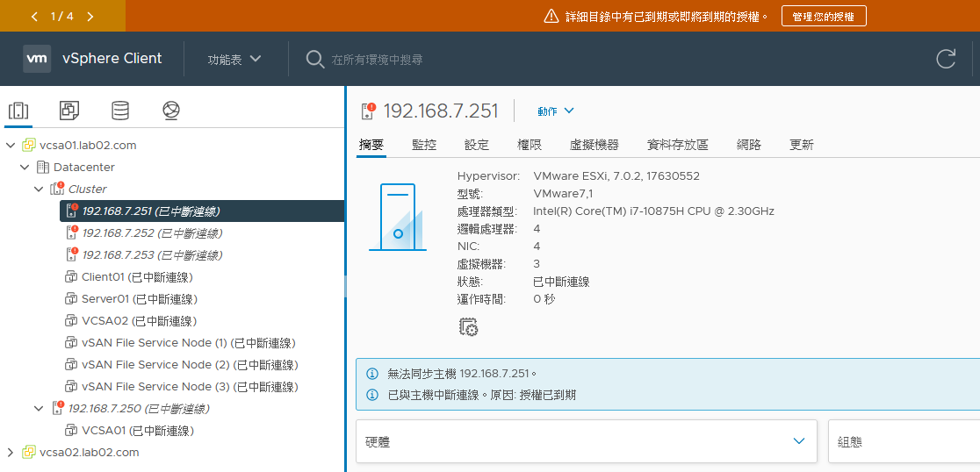This screenshot has width=980, height=472.
Task: Switch to the 權限 tab
Action: click(x=530, y=145)
